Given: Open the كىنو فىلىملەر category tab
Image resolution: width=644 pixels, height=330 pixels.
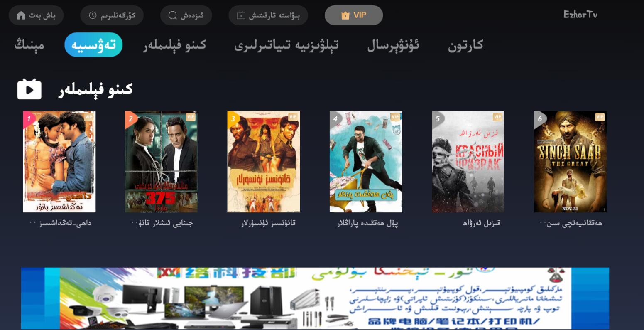Looking at the screenshot, I should pos(174,45).
